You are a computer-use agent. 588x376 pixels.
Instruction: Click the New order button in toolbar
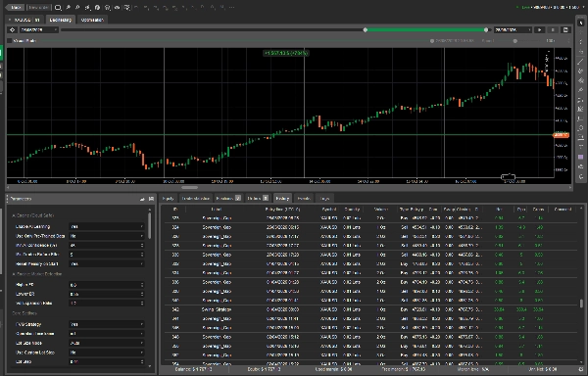coord(38,7)
